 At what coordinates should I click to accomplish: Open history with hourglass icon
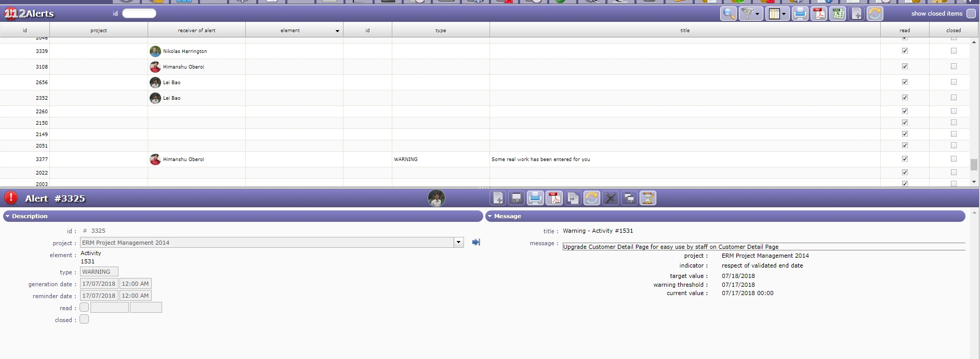pyautogui.click(x=648, y=198)
